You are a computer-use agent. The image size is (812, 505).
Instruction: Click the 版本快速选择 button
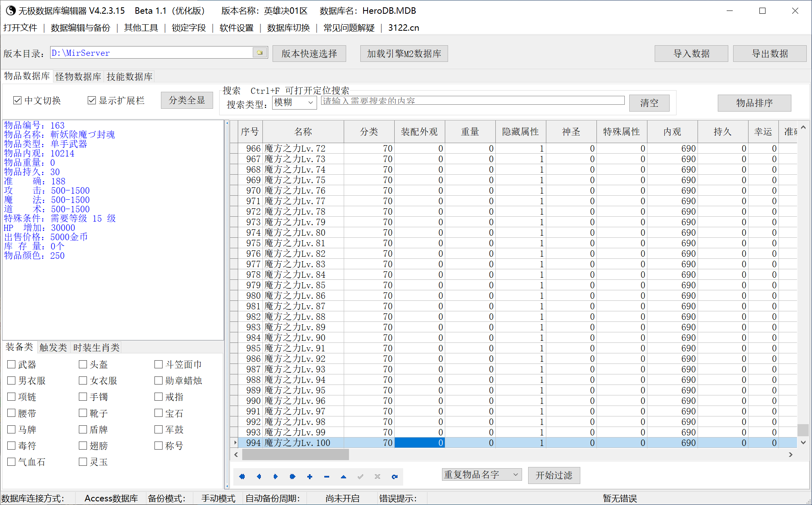tap(309, 53)
